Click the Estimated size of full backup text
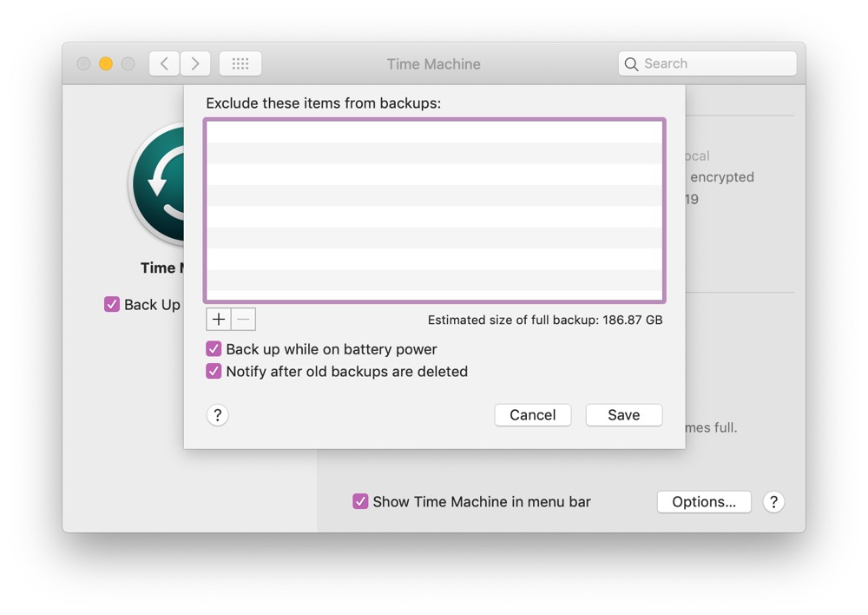Image resolution: width=868 pixels, height=615 pixels. pos(545,320)
